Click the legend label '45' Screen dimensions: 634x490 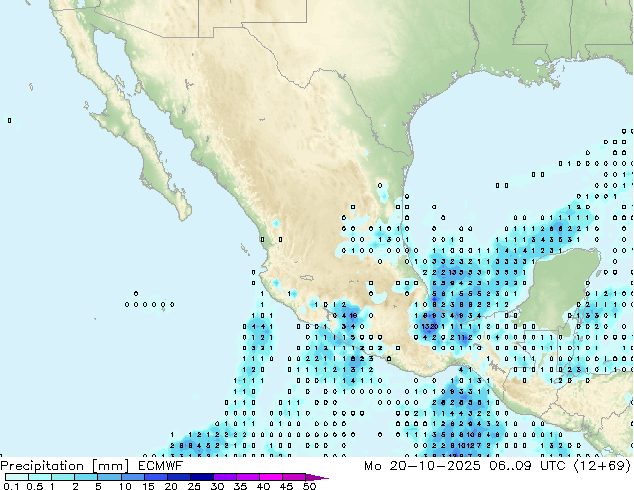[286, 486]
